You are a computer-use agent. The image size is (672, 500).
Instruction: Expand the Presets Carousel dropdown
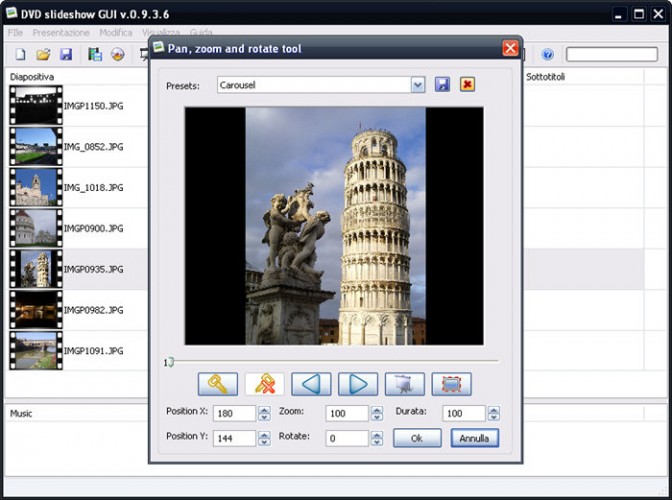(418, 85)
